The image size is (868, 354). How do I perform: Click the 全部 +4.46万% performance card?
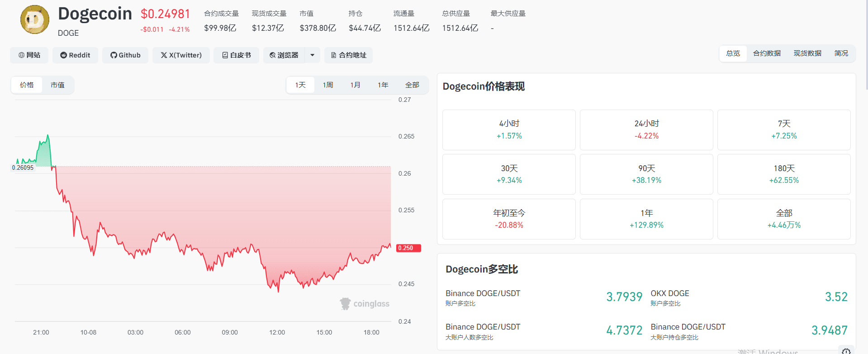point(784,219)
